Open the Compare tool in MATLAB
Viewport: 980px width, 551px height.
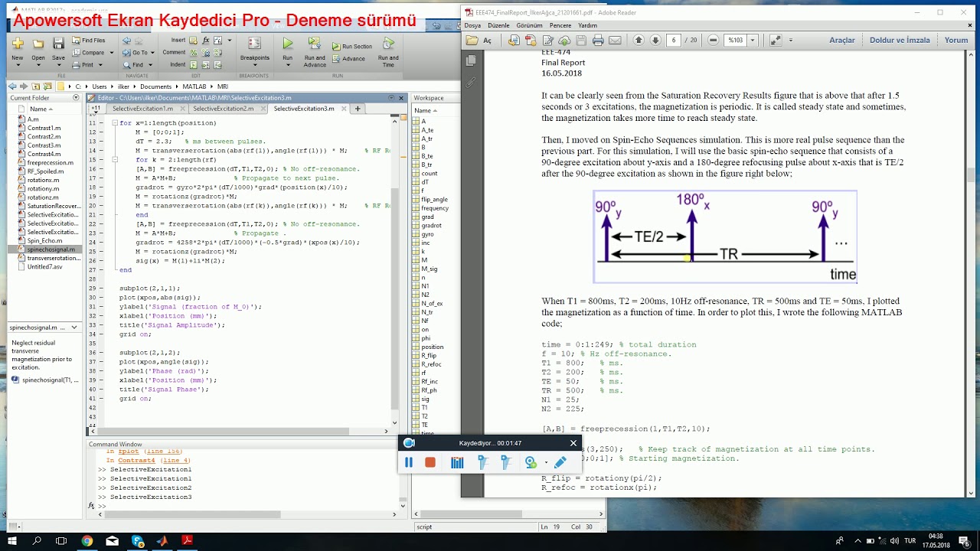[89, 53]
